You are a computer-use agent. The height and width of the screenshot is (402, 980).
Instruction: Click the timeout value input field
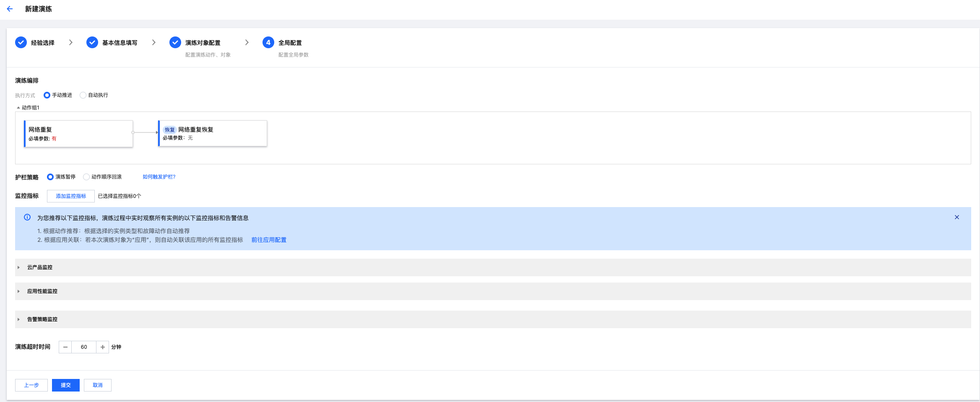click(84, 347)
